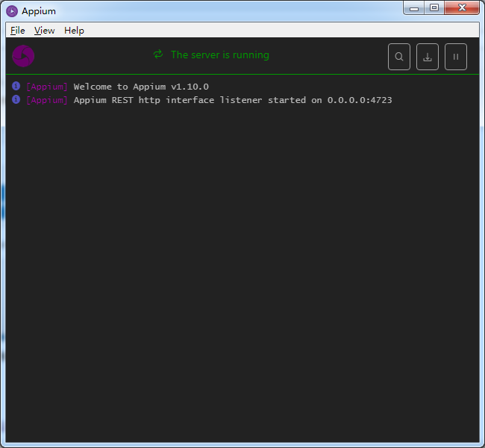Select the 'The server is running' status text

pos(220,55)
